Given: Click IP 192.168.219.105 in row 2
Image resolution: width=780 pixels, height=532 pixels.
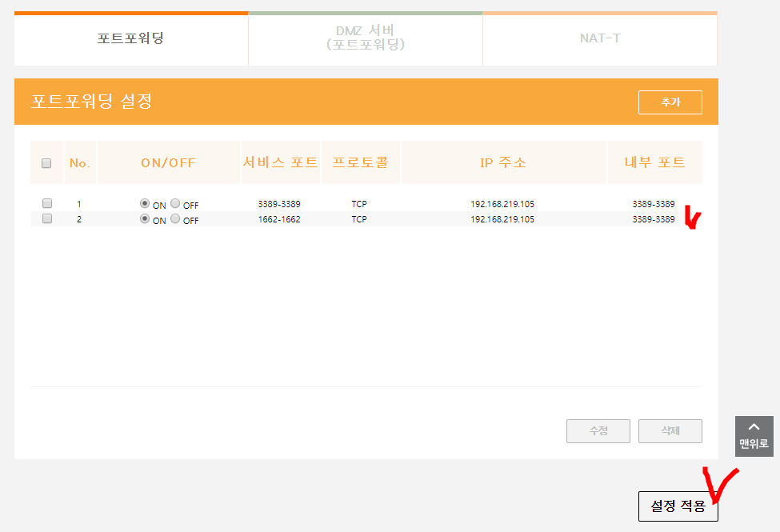Looking at the screenshot, I should pos(502,219).
